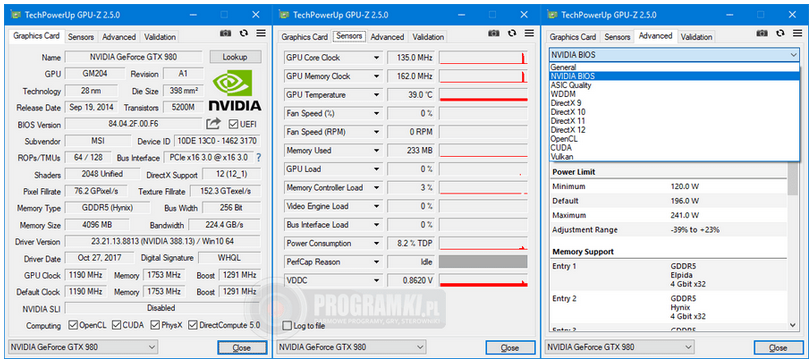This screenshot has width=812, height=362.
Task: Click the Adjustment Range value -39% to +23%
Action: point(694,229)
